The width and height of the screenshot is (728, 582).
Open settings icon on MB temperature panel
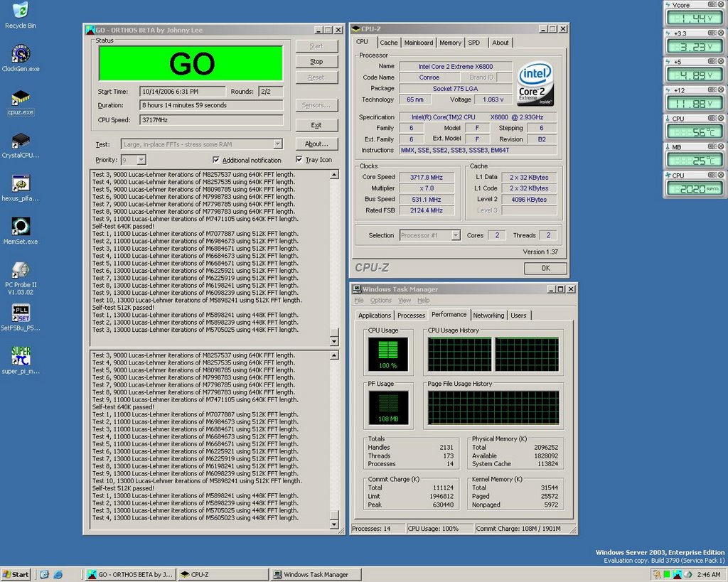[712, 146]
